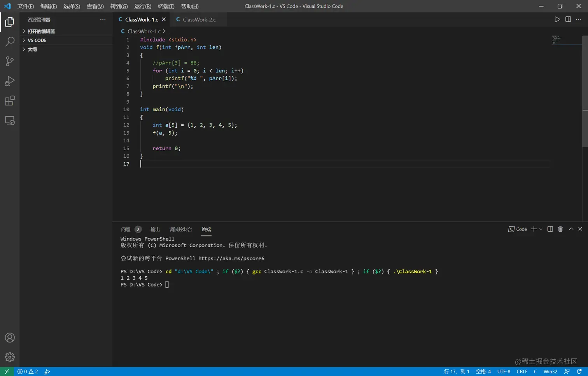Click the terminal output line 1 2 3 4 5
The height and width of the screenshot is (376, 588).
(134, 278)
